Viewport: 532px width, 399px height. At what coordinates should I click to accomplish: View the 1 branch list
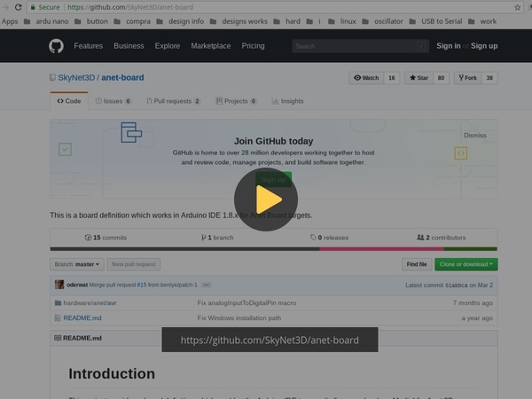(217, 238)
